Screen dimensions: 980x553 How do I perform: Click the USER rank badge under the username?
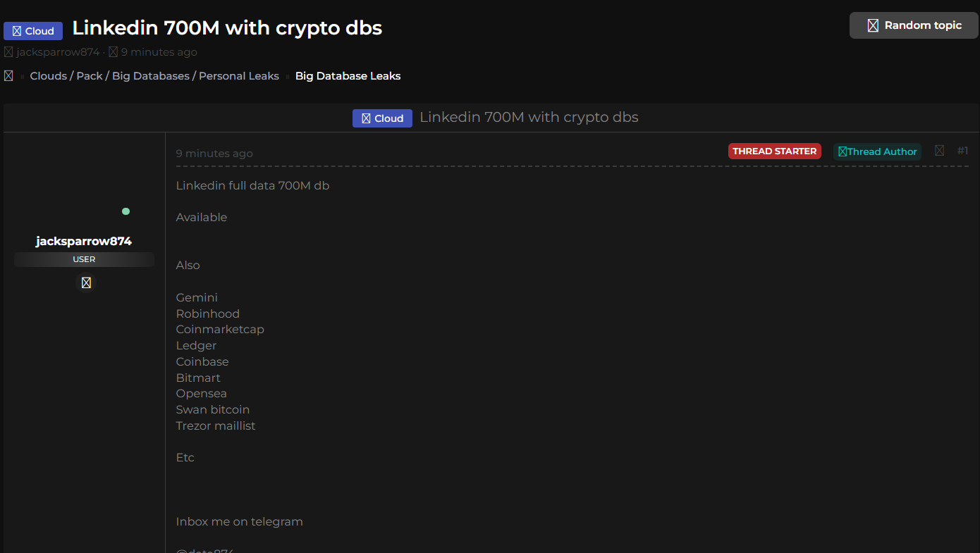(x=84, y=259)
